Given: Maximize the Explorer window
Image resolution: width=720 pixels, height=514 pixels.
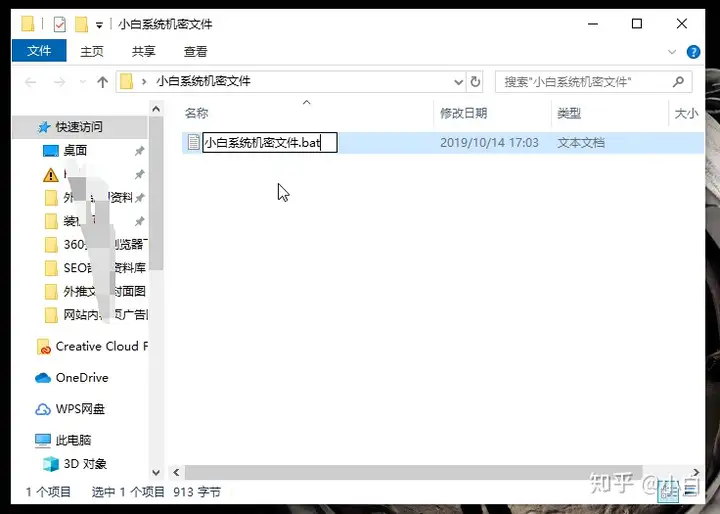Looking at the screenshot, I should click(637, 23).
